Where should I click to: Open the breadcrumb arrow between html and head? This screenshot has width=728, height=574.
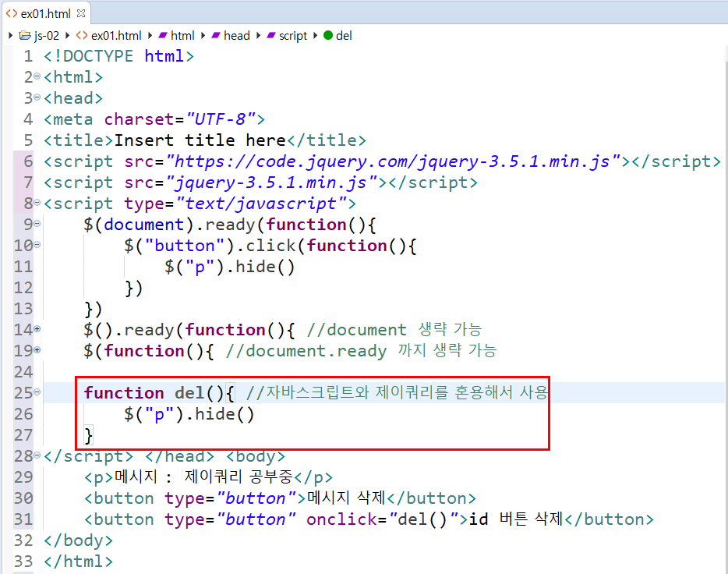point(203,35)
